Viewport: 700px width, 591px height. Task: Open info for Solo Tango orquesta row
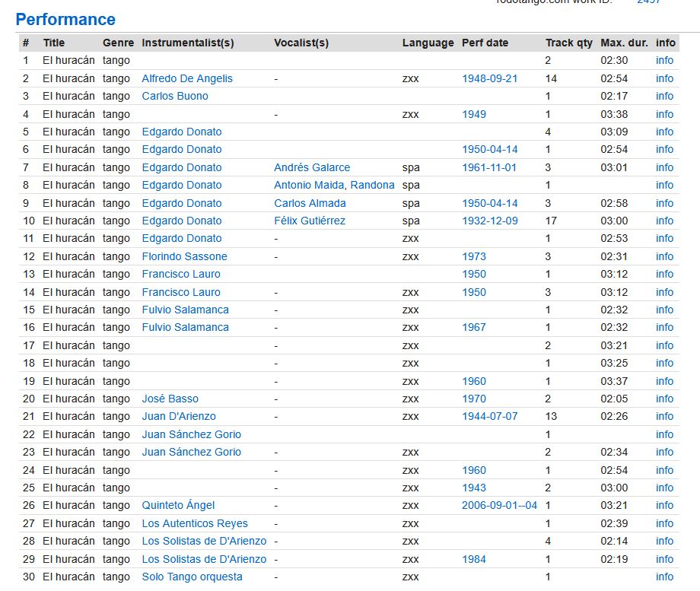664,577
